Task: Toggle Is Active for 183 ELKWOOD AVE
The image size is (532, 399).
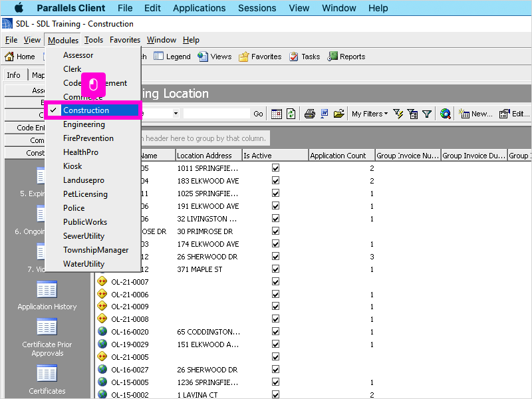Action: click(275, 180)
